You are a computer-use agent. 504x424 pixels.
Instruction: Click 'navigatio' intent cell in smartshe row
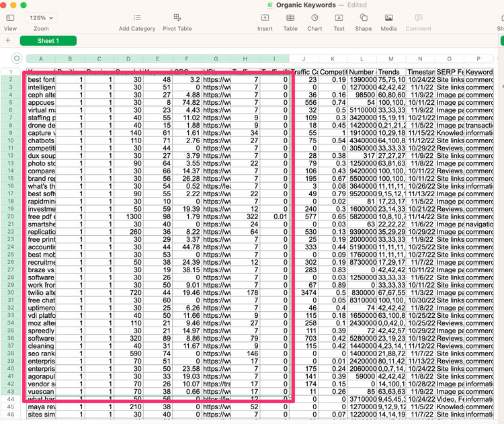(479, 224)
